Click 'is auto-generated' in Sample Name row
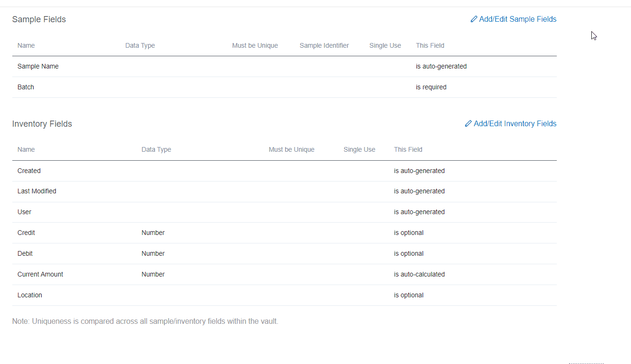 [x=441, y=66]
